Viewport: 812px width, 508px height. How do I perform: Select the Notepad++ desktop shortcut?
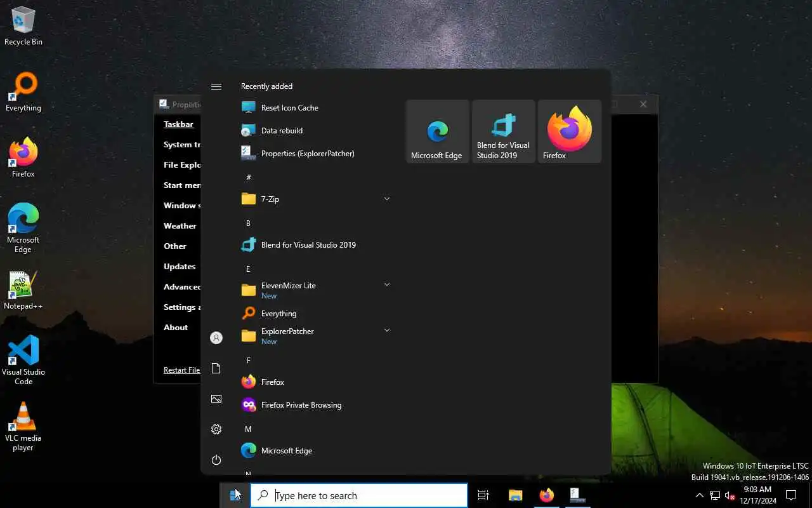[x=23, y=291]
